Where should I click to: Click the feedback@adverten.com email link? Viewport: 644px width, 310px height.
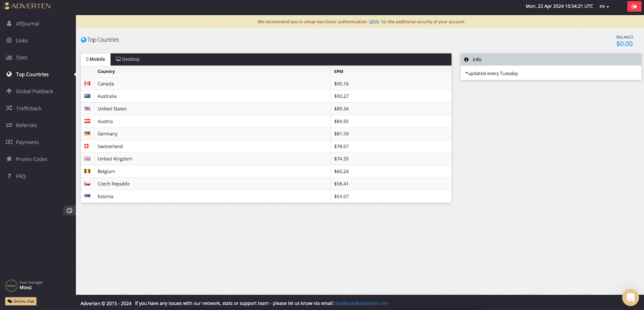(x=362, y=303)
